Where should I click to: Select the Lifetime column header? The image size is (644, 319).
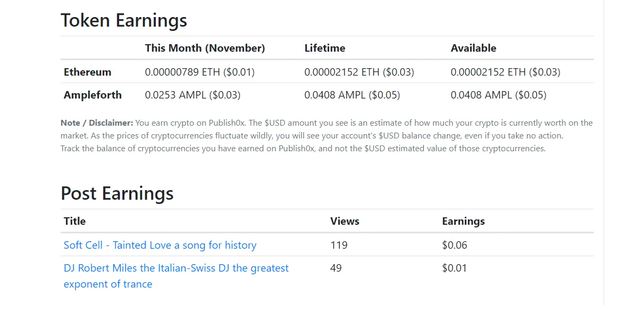pos(325,48)
